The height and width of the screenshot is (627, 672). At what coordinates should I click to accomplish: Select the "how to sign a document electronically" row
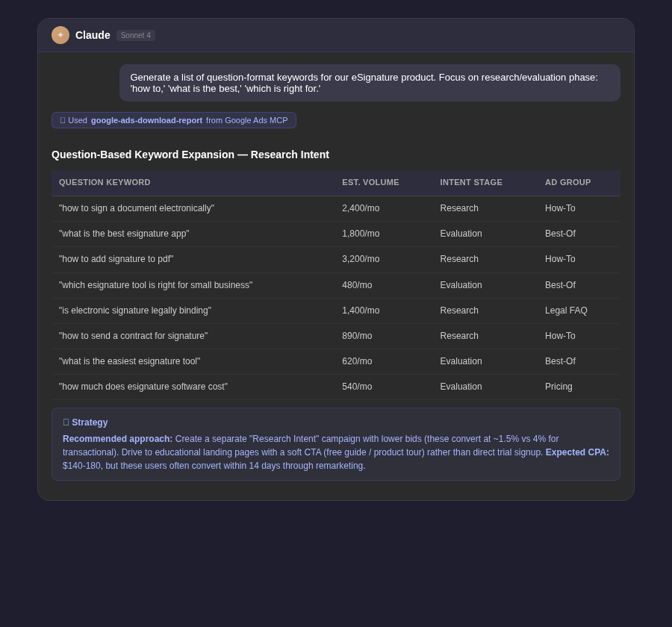tap(336, 208)
